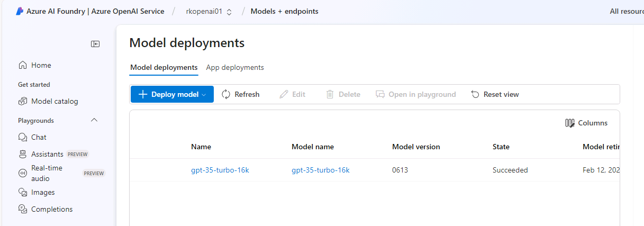
Task: Open Home from the sidebar
Action: [41, 66]
